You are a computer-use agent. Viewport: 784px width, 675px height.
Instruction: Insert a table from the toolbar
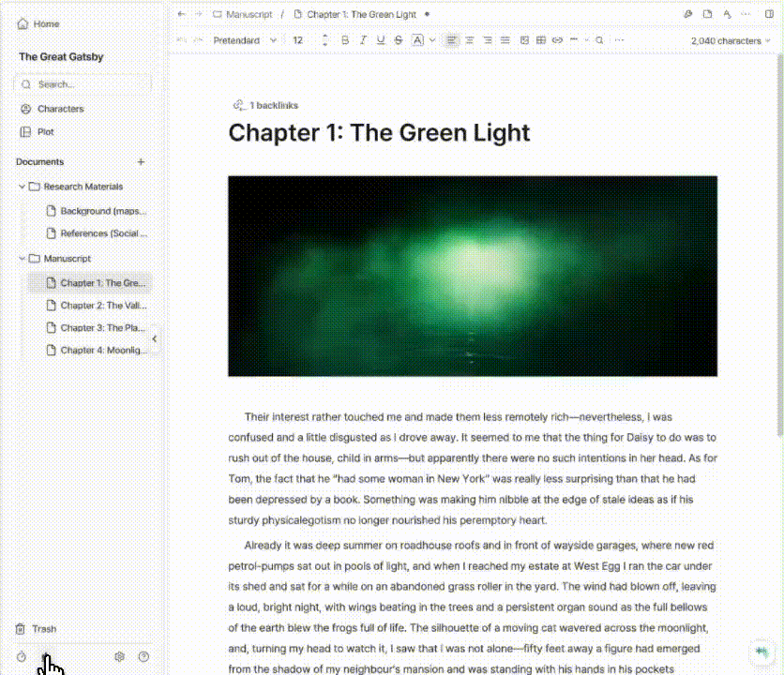click(540, 40)
